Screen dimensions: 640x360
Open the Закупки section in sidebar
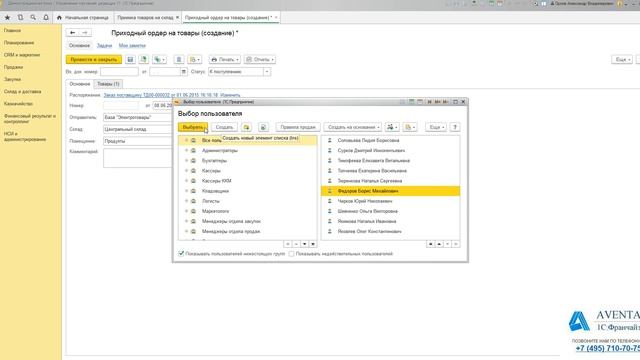coord(12,79)
